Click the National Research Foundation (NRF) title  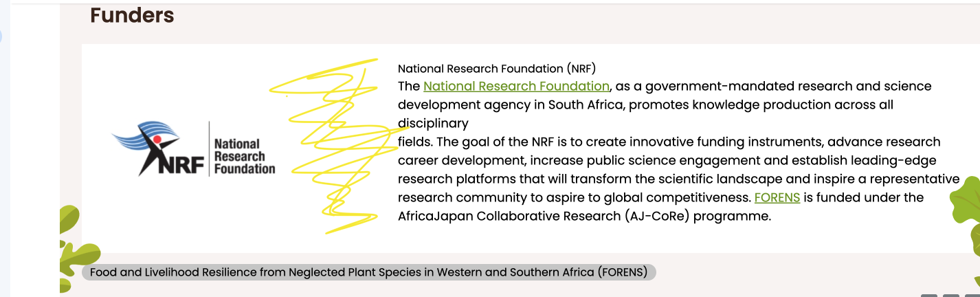[x=496, y=68]
